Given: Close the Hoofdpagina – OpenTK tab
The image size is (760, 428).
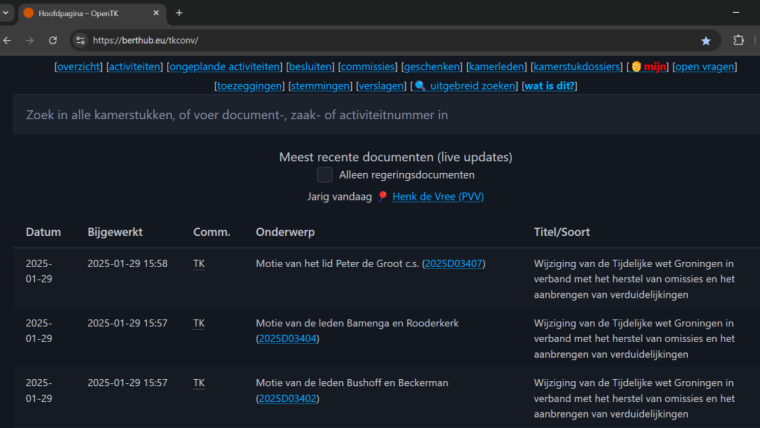Looking at the screenshot, I should pyautogui.click(x=155, y=13).
